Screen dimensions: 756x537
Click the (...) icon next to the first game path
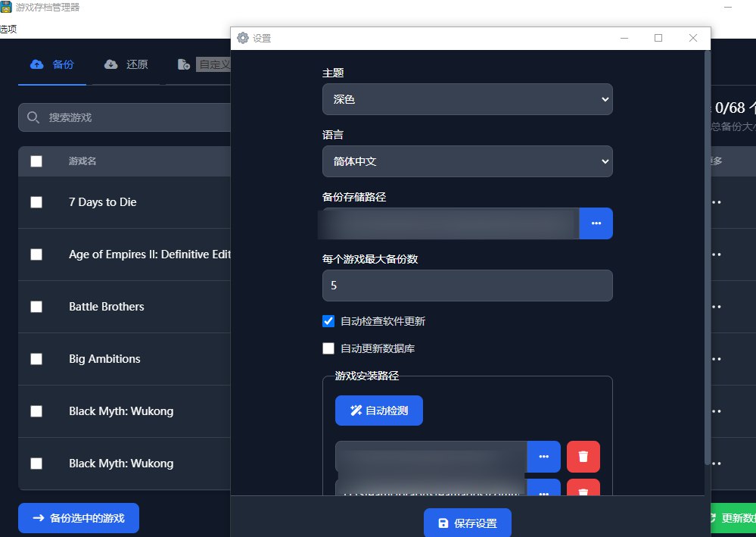[x=543, y=456]
